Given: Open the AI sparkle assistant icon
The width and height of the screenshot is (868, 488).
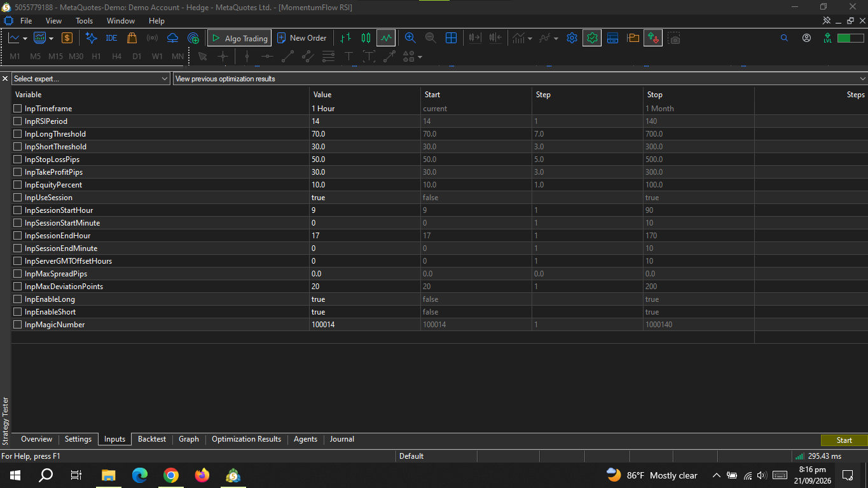Looking at the screenshot, I should coord(91,38).
